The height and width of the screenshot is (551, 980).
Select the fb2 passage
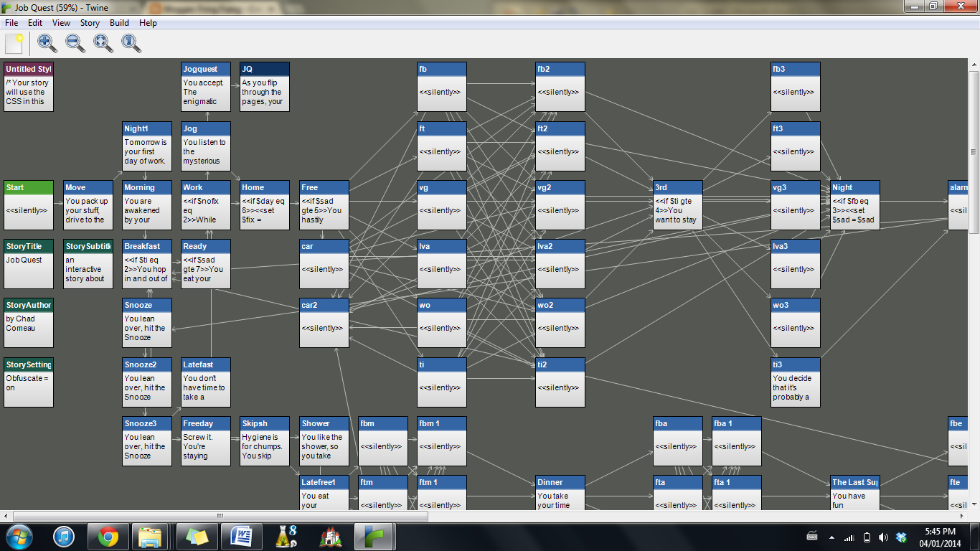point(560,86)
